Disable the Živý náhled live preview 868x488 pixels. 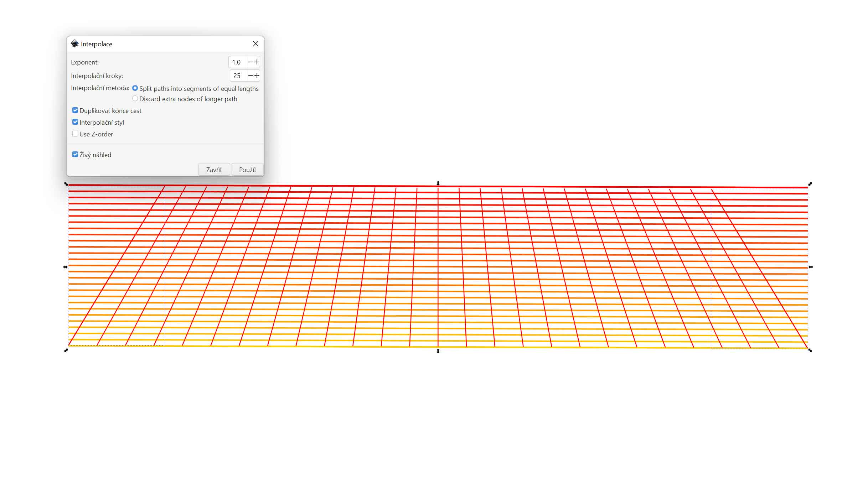(75, 155)
